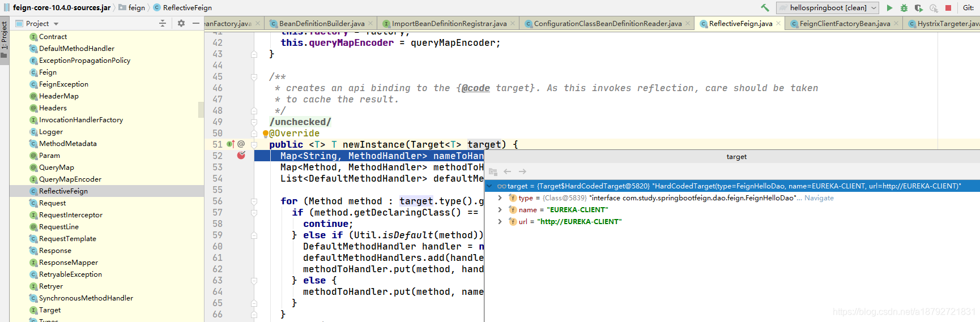
Task: Click the intention bulb at @Override
Action: coord(265,134)
